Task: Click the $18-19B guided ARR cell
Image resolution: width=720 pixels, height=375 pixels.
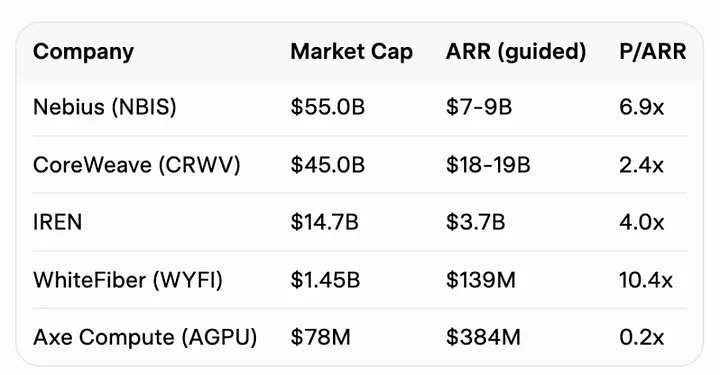Action: (x=488, y=165)
